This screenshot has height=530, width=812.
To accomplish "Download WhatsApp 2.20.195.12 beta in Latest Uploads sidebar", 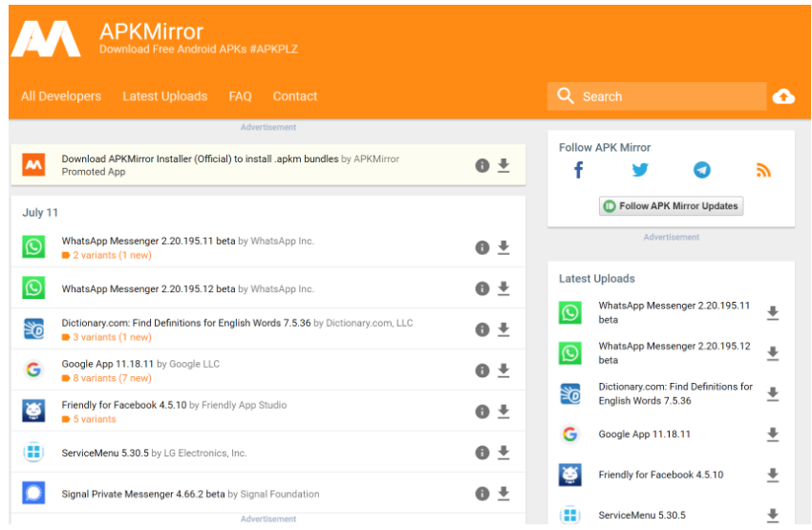I will 773,353.
